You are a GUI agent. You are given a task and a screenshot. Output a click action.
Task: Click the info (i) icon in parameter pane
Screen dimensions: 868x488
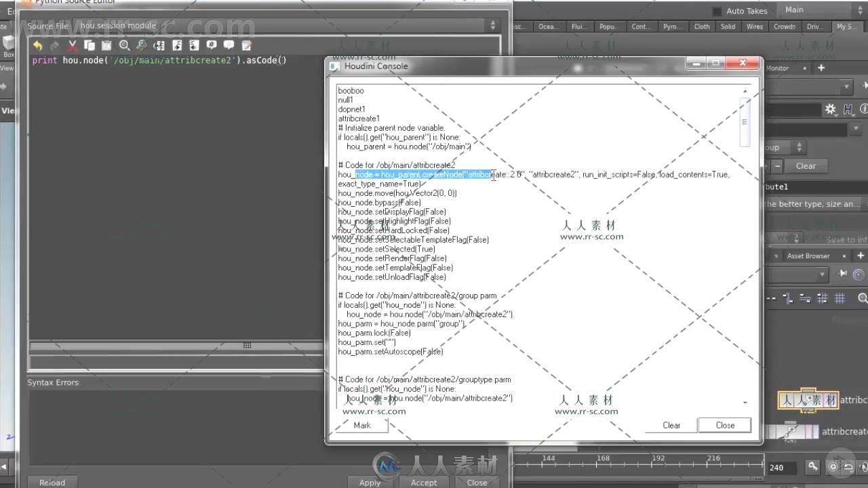(864, 109)
